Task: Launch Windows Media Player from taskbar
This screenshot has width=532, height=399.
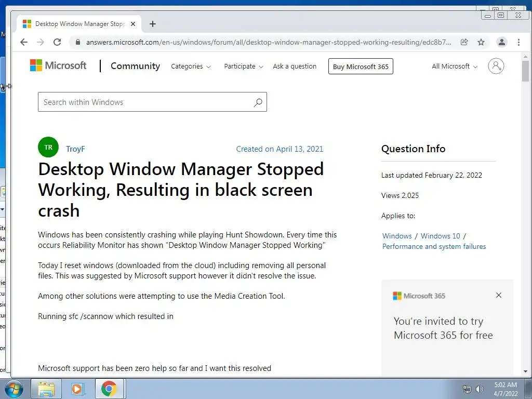Action: [77, 389]
